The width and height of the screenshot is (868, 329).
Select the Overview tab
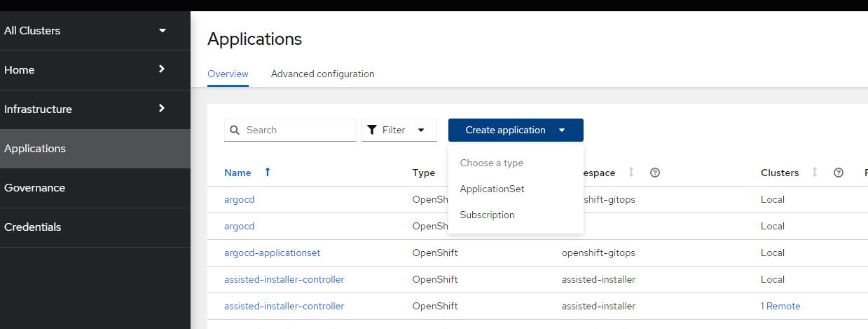pyautogui.click(x=228, y=74)
